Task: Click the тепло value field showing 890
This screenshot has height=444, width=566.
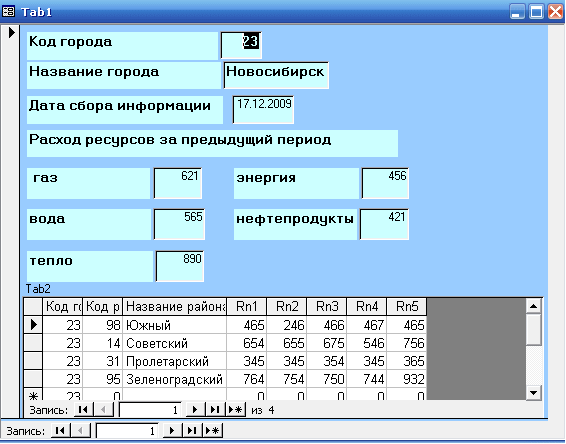Action: 180,266
